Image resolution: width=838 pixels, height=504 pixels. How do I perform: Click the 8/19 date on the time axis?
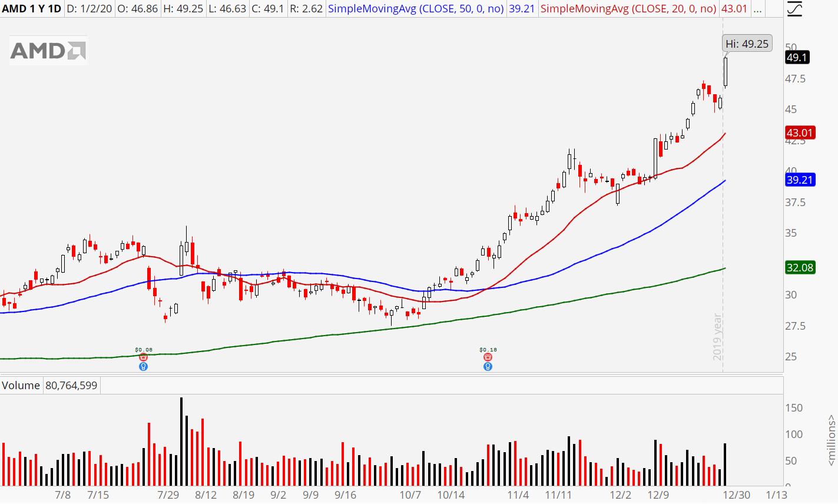(244, 495)
